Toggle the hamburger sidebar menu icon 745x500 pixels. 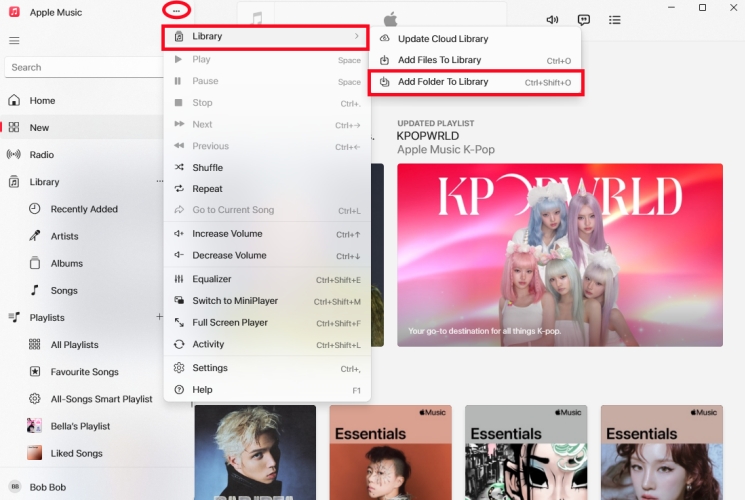click(x=14, y=40)
